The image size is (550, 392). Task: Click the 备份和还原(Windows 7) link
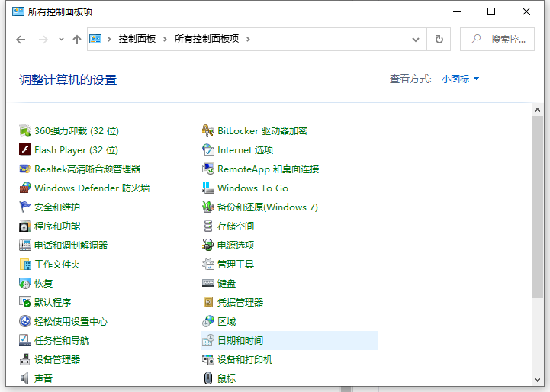click(267, 207)
